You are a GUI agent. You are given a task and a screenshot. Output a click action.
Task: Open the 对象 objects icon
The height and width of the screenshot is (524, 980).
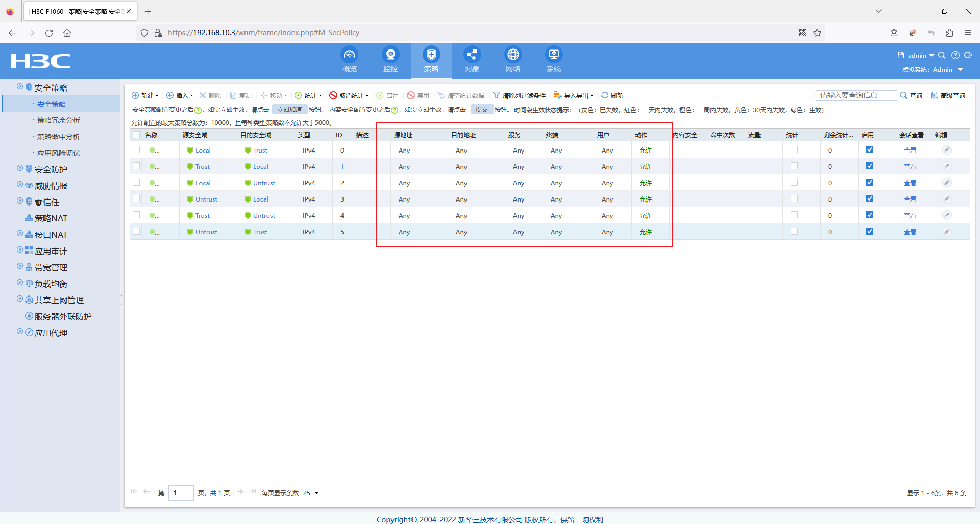(x=472, y=55)
